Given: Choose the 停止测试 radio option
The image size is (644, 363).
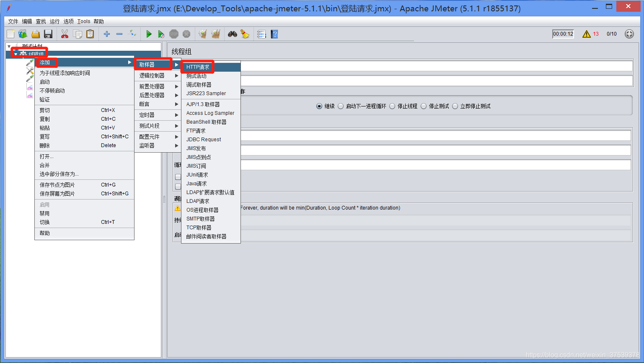Looking at the screenshot, I should click(424, 106).
